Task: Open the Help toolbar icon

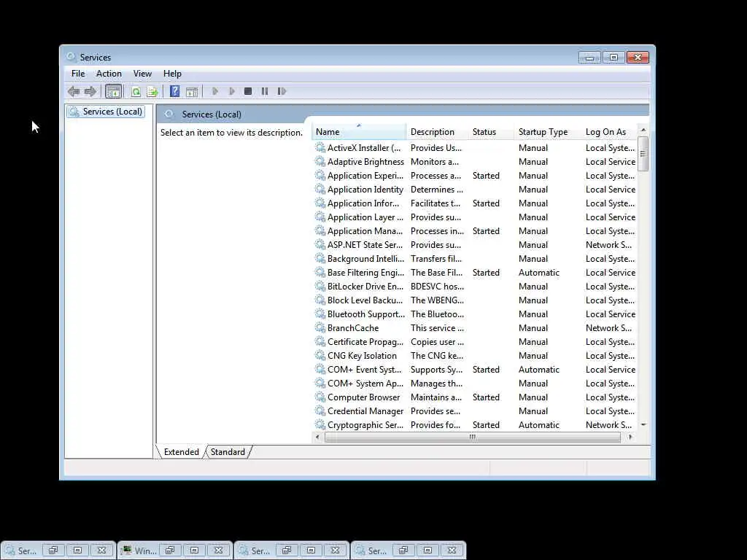Action: click(x=175, y=91)
